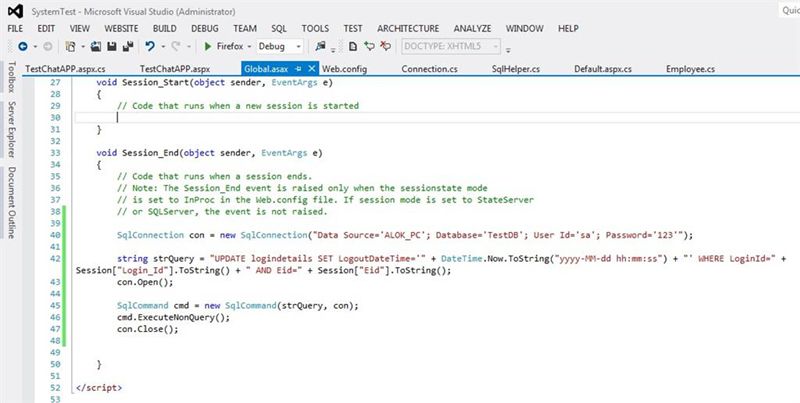The width and height of the screenshot is (800, 403).
Task: Open the Document Outline side panel
Action: pyautogui.click(x=11, y=203)
